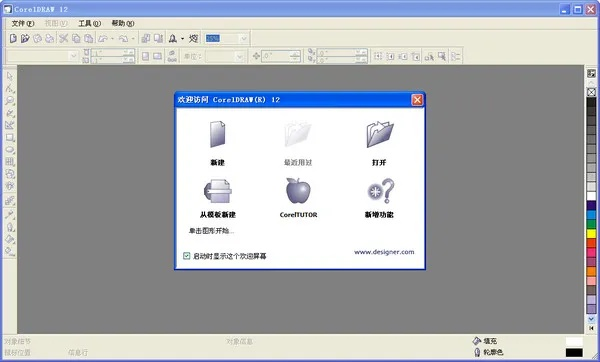Select the Eyedropper tool in toolbox
This screenshot has height=362, width=600.
click(x=10, y=215)
